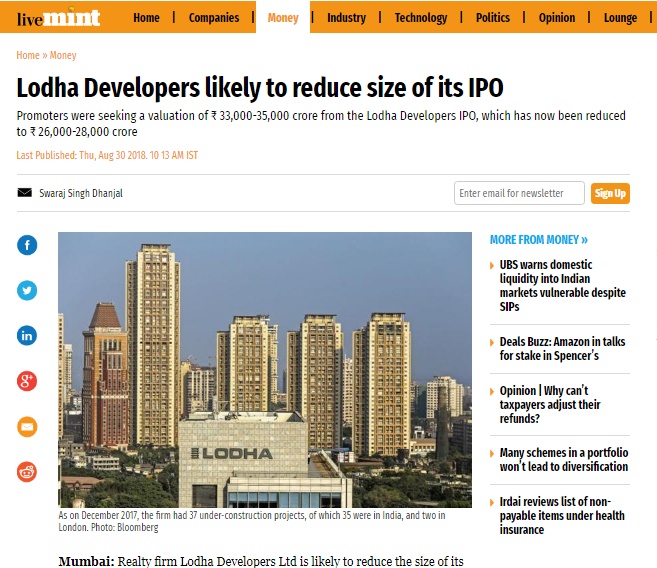Share article via orange email icon
The width and height of the screenshot is (657, 568).
coord(27,427)
